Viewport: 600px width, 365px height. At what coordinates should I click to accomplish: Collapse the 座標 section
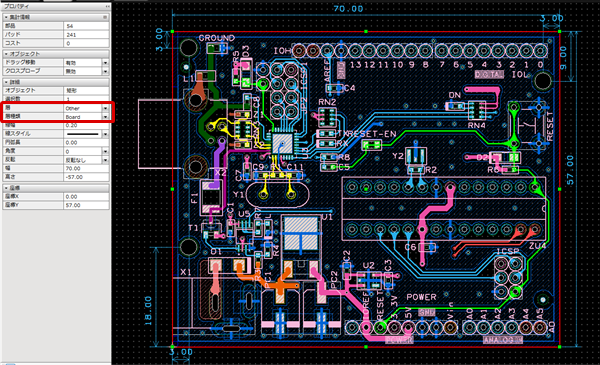pyautogui.click(x=7, y=188)
